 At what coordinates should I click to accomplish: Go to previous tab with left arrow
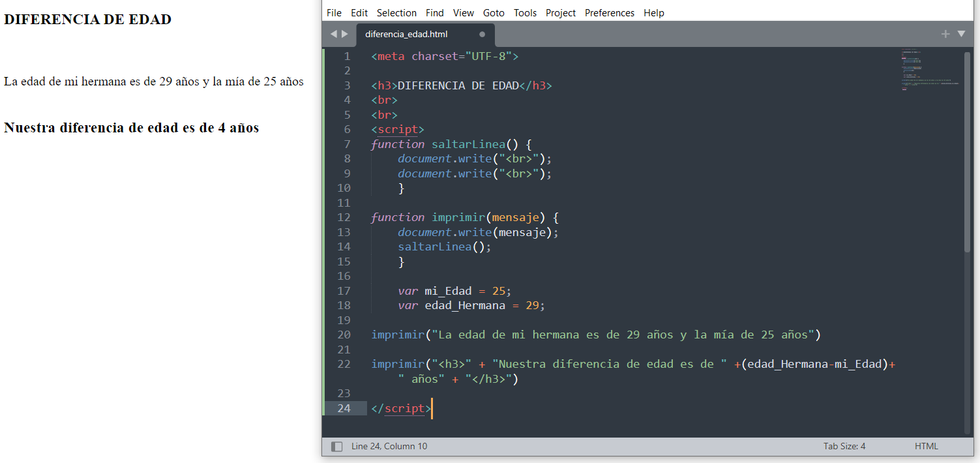click(334, 34)
